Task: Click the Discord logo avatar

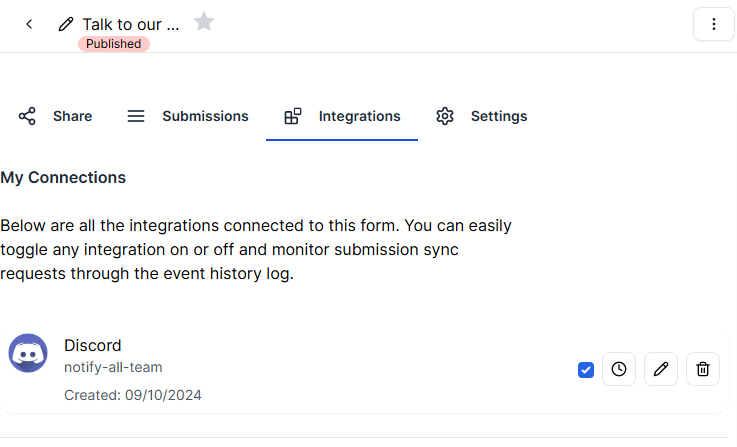Action: point(28,353)
